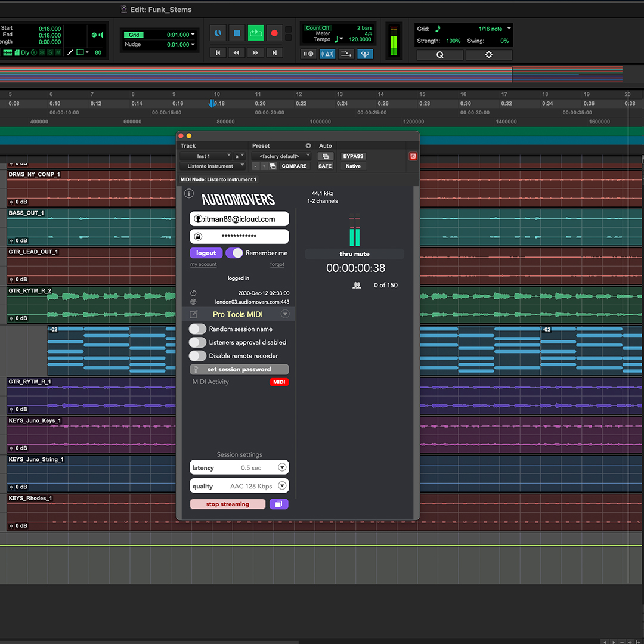Click the Stop transport button
The image size is (644, 644).
pos(237,33)
